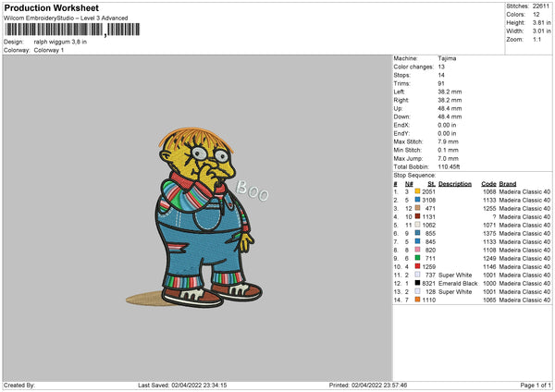Select the Width value 3.01 in
The height and width of the screenshot is (392, 555).
click(541, 31)
